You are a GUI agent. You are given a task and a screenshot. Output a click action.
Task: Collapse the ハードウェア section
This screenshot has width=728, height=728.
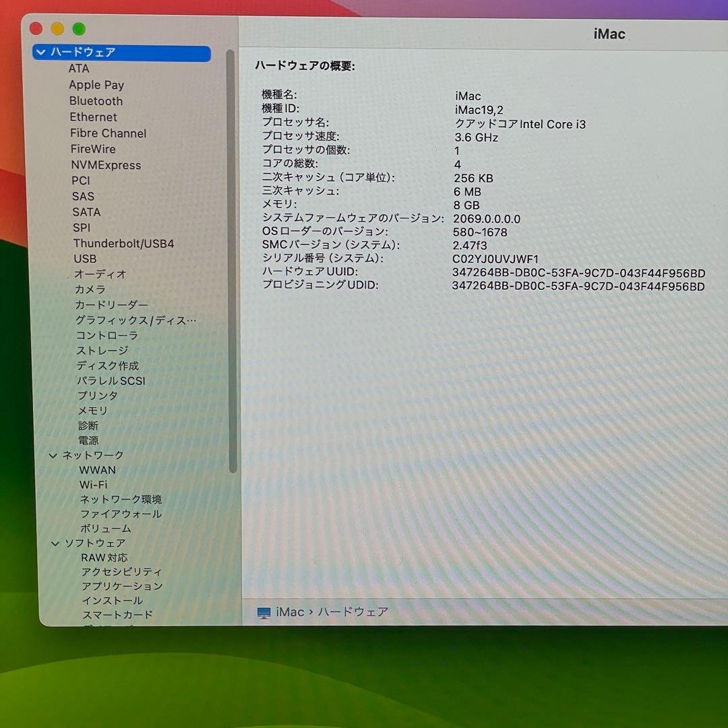pos(42,51)
